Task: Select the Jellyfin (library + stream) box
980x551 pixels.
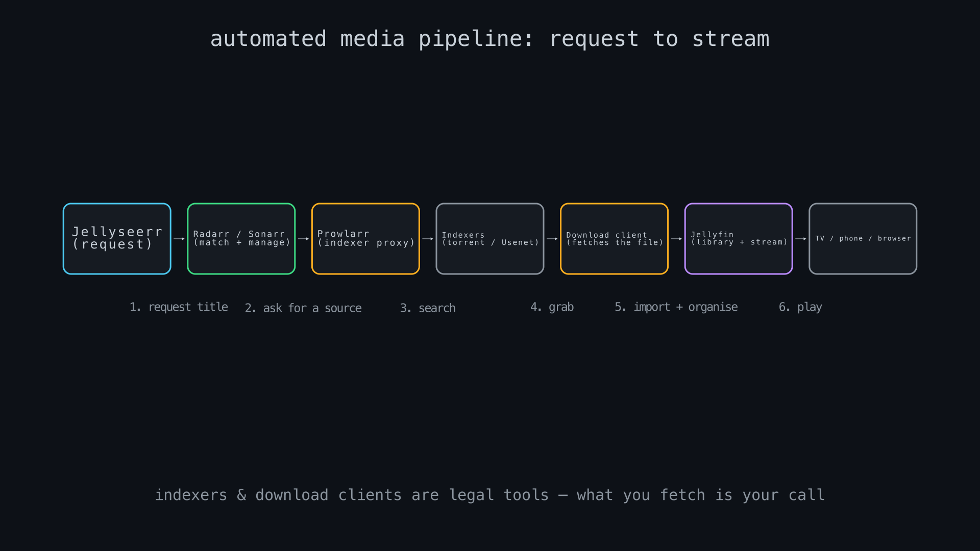Action: pyautogui.click(x=739, y=239)
